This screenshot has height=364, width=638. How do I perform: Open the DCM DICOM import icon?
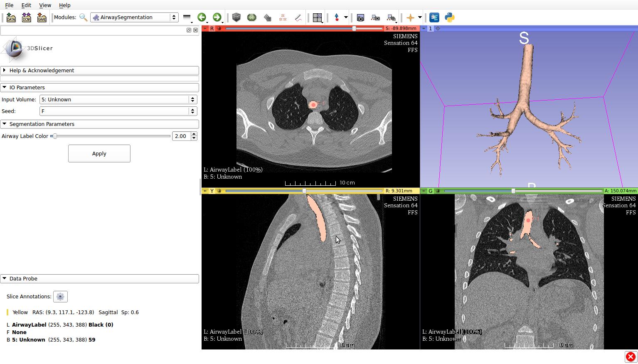tap(26, 17)
